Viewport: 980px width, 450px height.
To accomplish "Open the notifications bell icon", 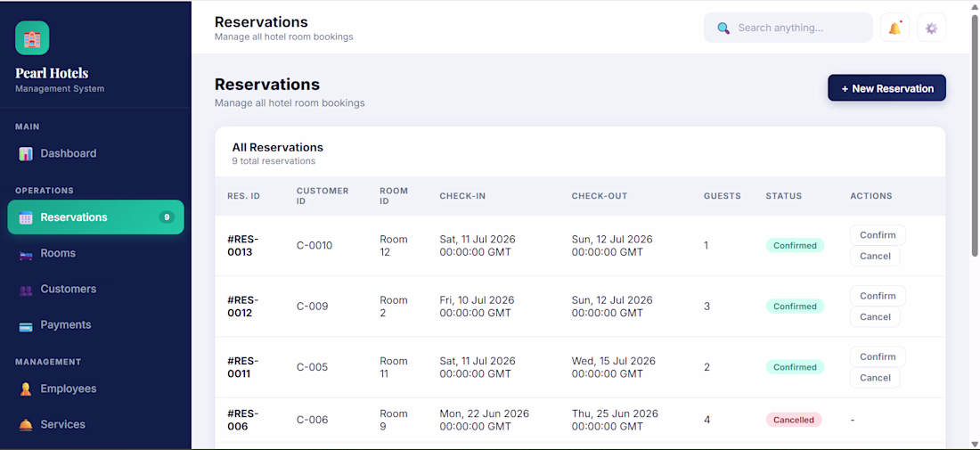I will click(894, 29).
